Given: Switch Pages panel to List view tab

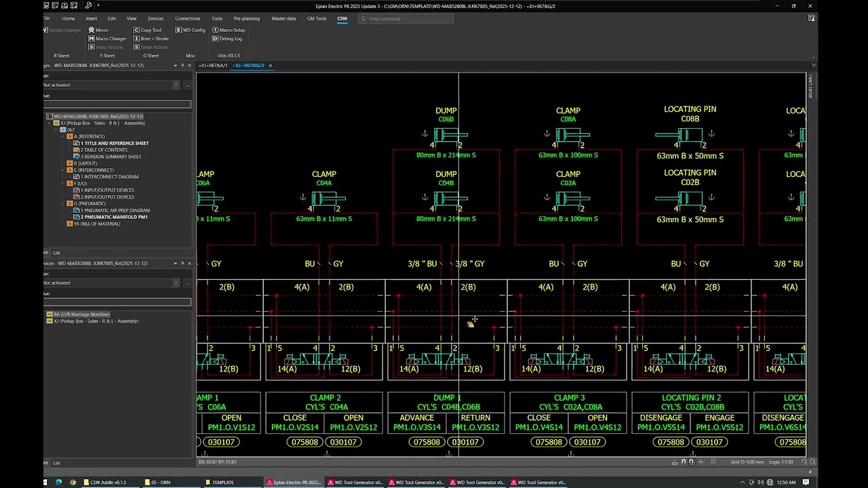Looking at the screenshot, I should click(x=57, y=253).
